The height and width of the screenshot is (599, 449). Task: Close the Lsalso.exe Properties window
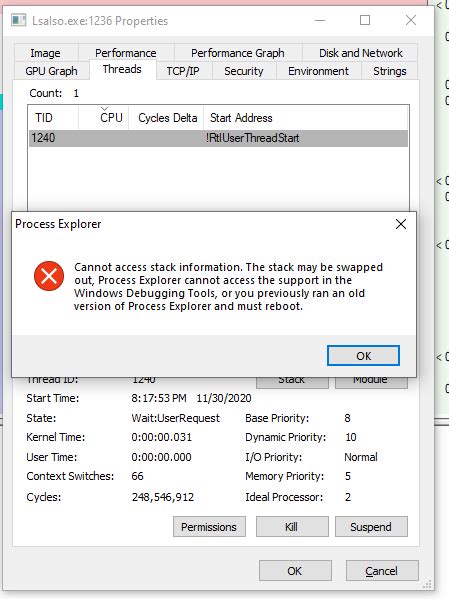(411, 20)
